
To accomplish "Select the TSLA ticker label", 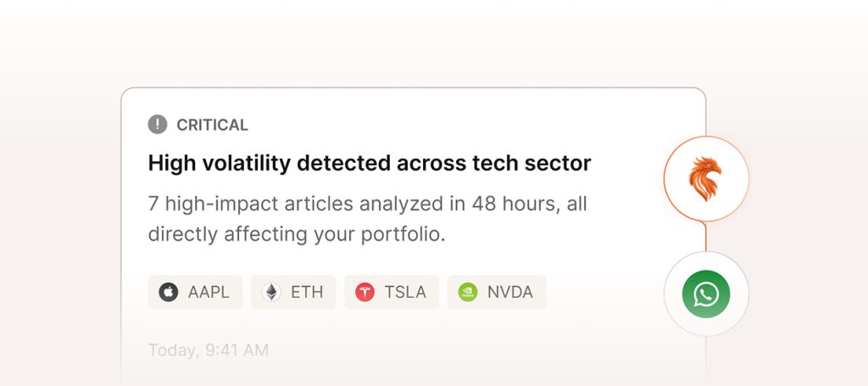I will [x=405, y=293].
